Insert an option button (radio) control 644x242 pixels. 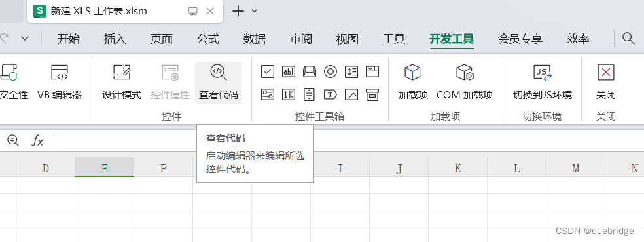tap(331, 71)
